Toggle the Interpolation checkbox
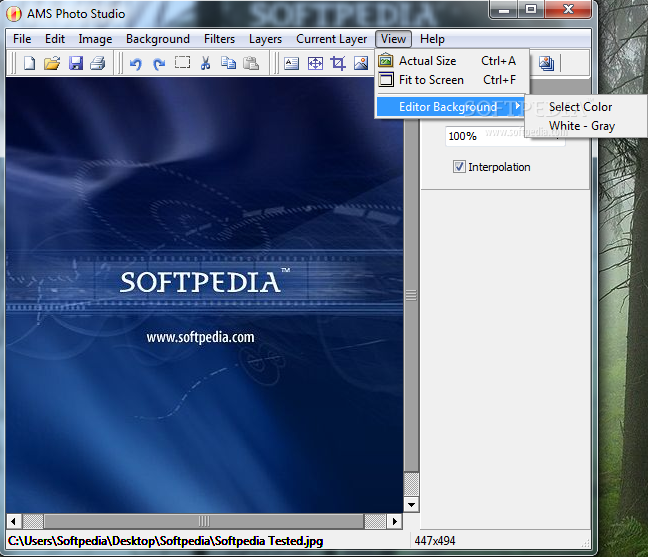The image size is (648, 557). [459, 167]
